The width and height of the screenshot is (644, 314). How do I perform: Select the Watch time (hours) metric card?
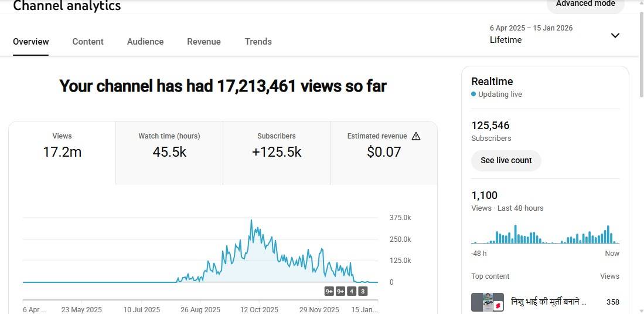point(169,153)
